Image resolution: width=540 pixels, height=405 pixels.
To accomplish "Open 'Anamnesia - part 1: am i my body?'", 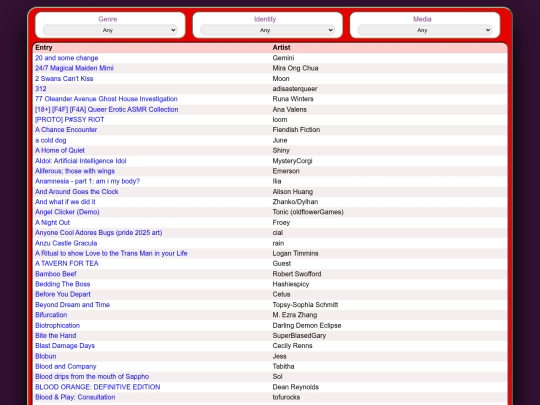I will click(87, 181).
